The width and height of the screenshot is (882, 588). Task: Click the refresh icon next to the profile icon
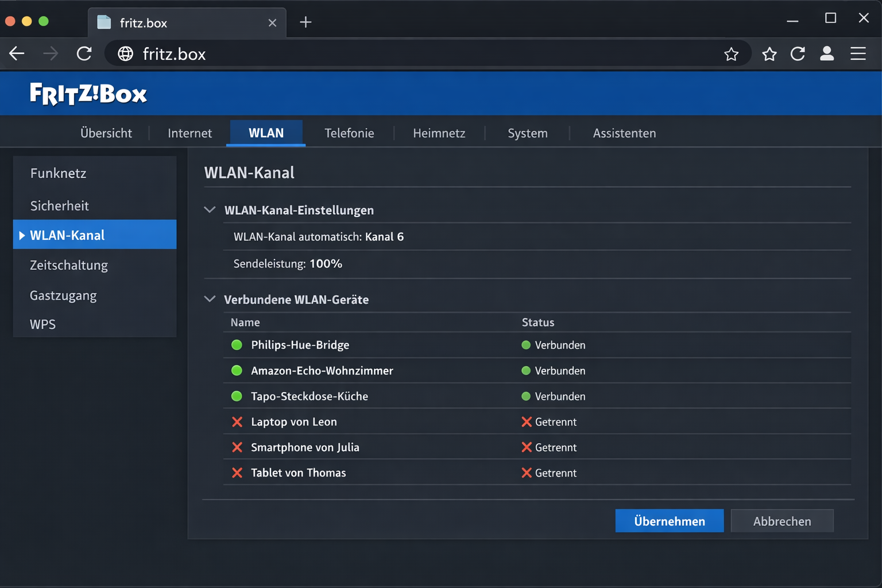click(798, 54)
